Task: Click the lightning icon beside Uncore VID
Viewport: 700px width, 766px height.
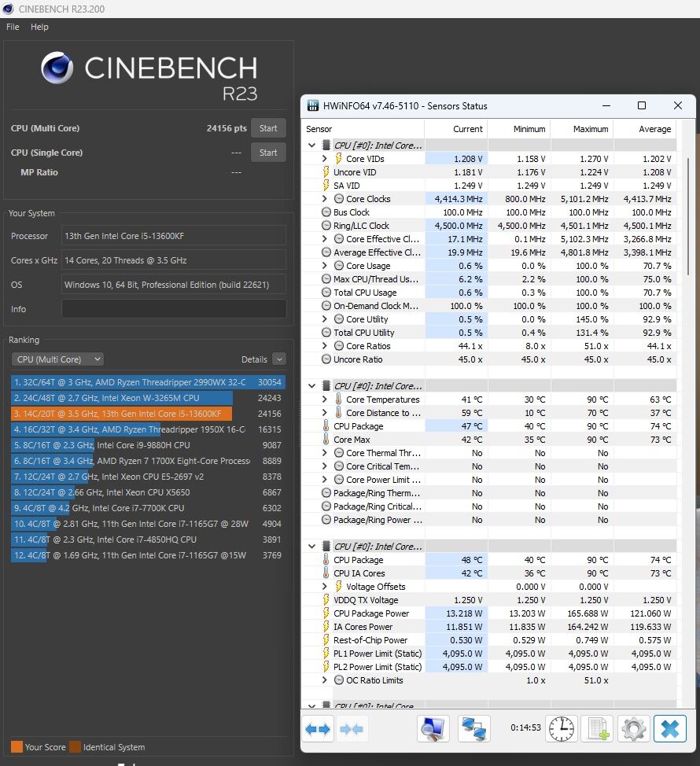Action: click(x=326, y=172)
